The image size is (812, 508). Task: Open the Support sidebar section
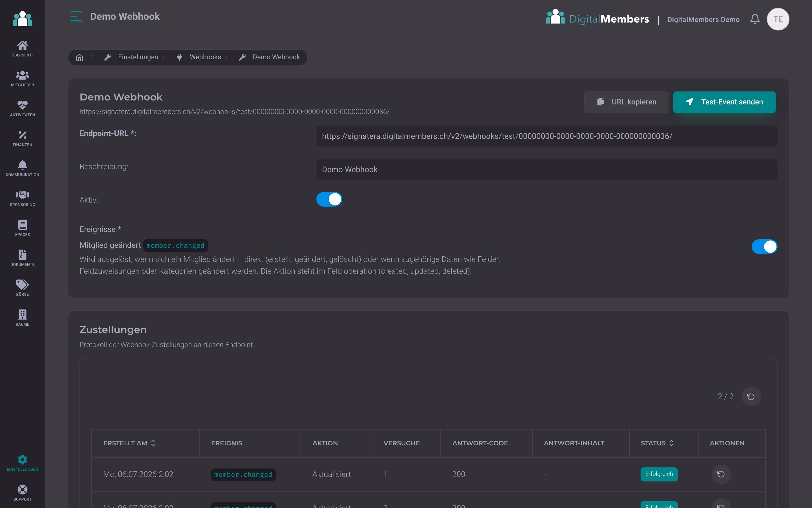click(23, 493)
